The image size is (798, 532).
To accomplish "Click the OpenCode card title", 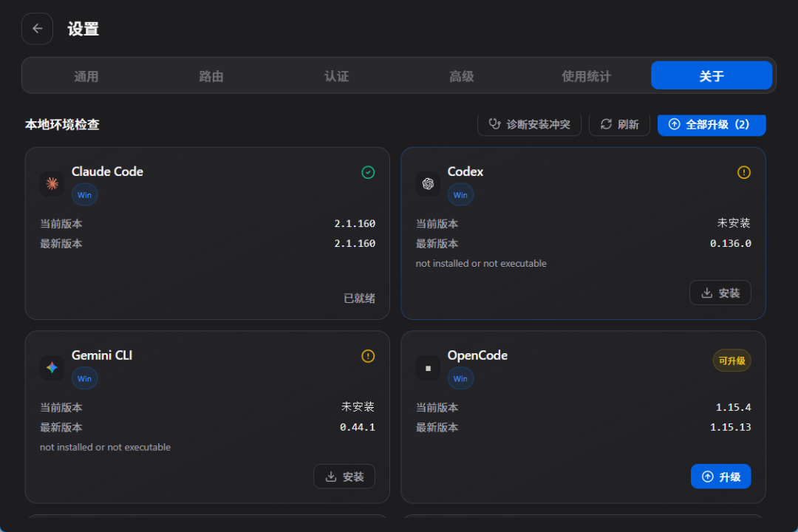I will (477, 355).
